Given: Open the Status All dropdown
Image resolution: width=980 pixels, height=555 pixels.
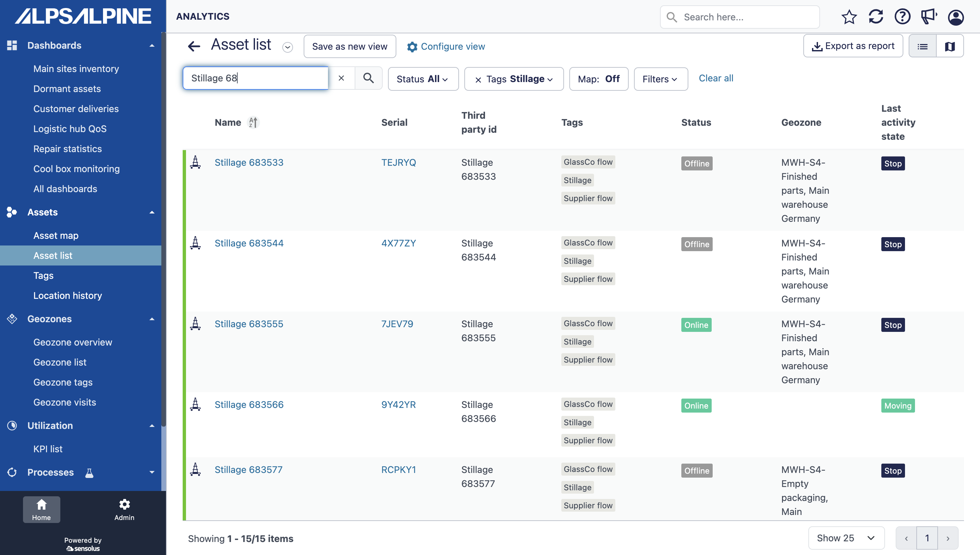Looking at the screenshot, I should tap(423, 79).
